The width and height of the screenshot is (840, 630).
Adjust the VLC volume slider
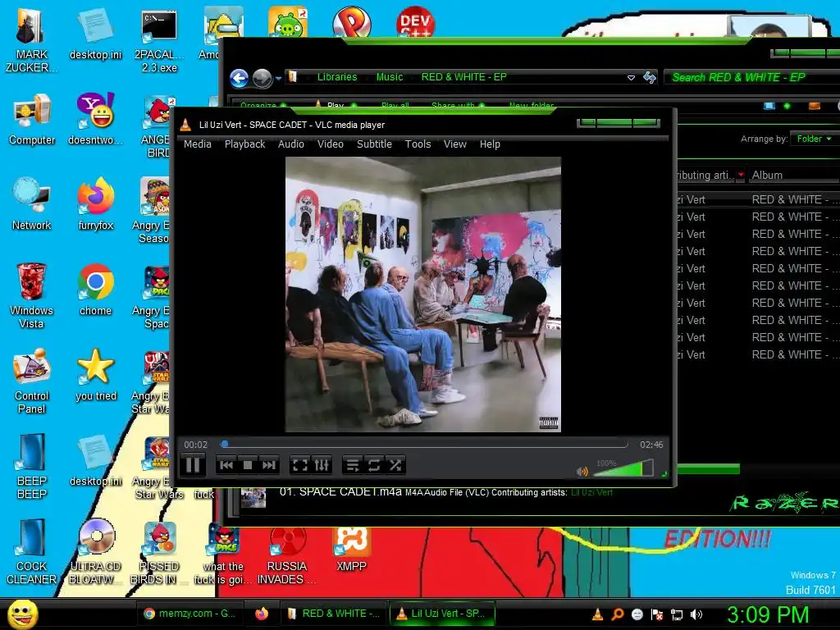623,468
